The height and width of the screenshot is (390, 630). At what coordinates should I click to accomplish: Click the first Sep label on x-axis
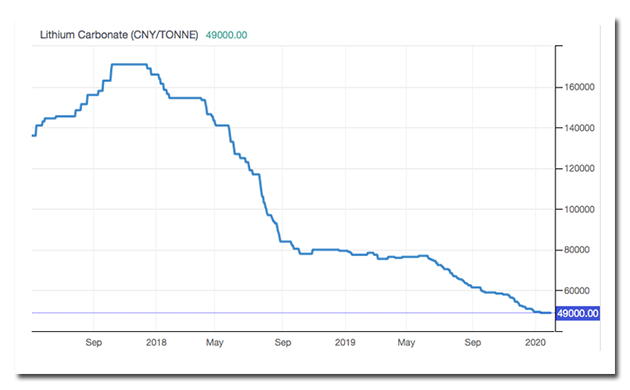click(94, 342)
